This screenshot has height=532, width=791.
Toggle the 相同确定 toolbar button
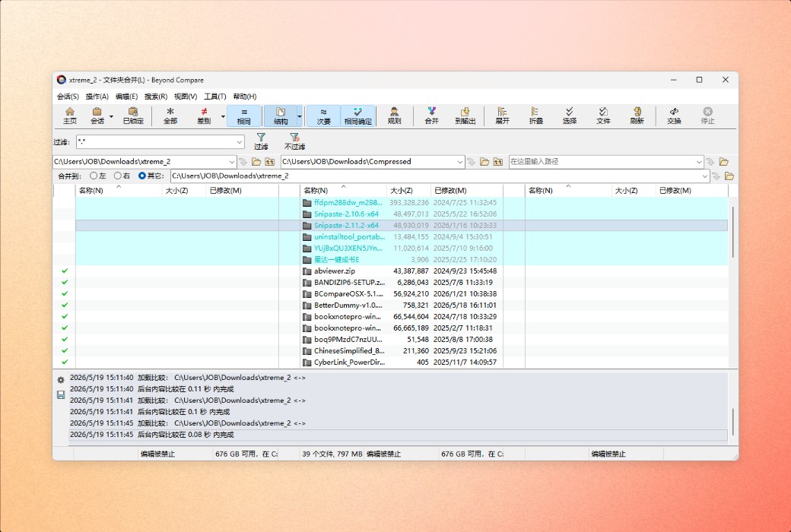[x=357, y=116]
